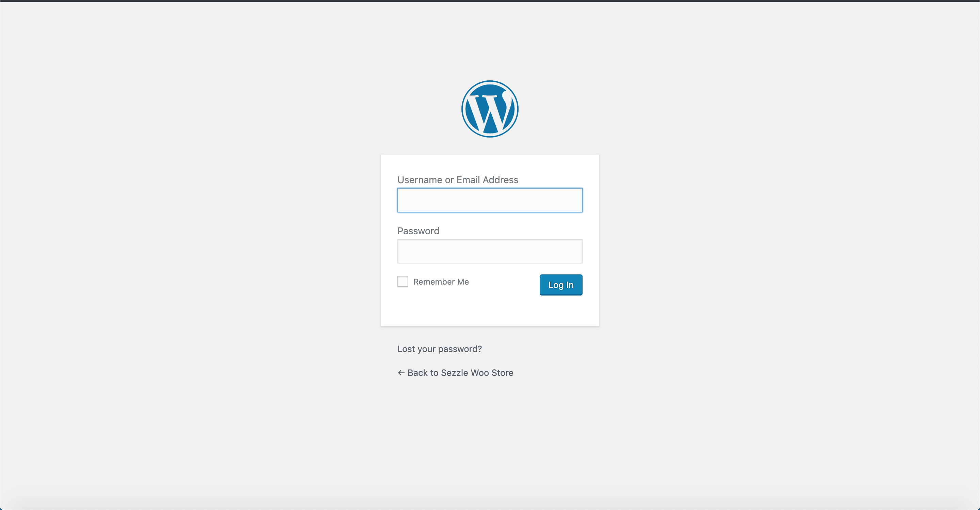The width and height of the screenshot is (980, 510).
Task: Click into the Password input box
Action: (x=490, y=251)
